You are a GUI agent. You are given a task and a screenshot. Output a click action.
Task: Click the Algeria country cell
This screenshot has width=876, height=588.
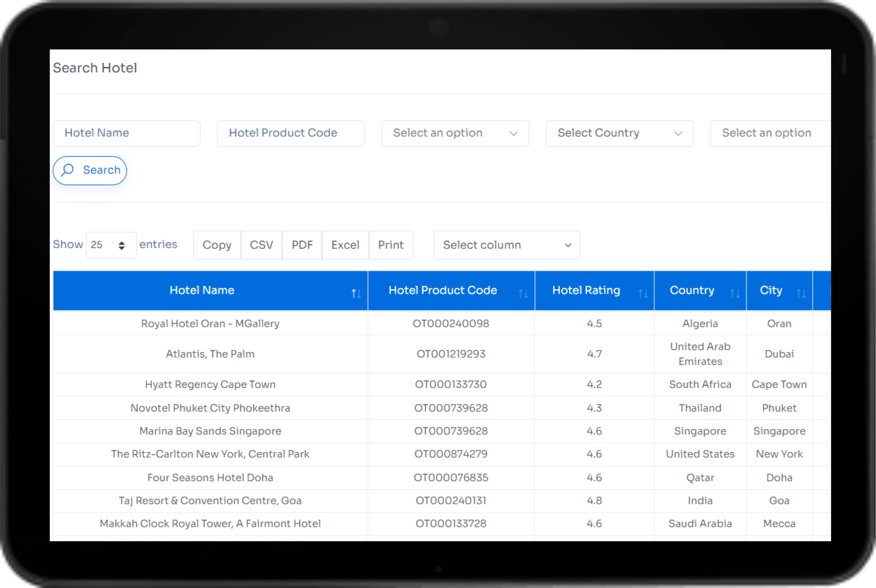tap(700, 323)
